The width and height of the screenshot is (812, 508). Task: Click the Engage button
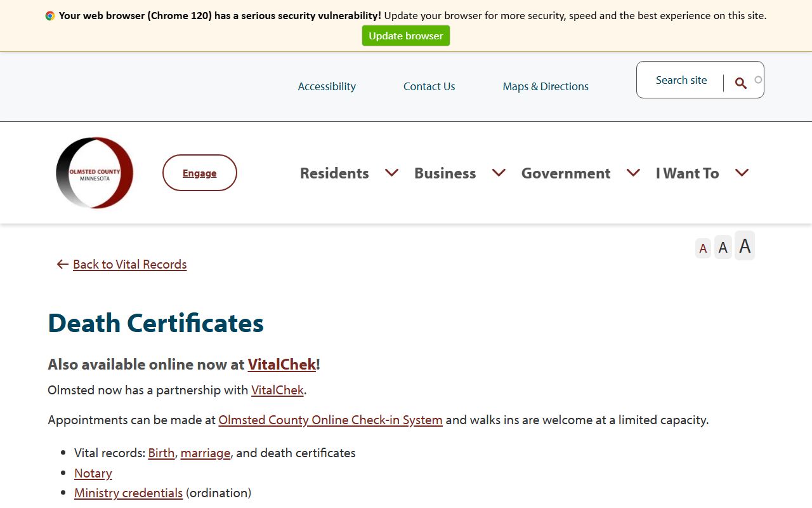(200, 173)
